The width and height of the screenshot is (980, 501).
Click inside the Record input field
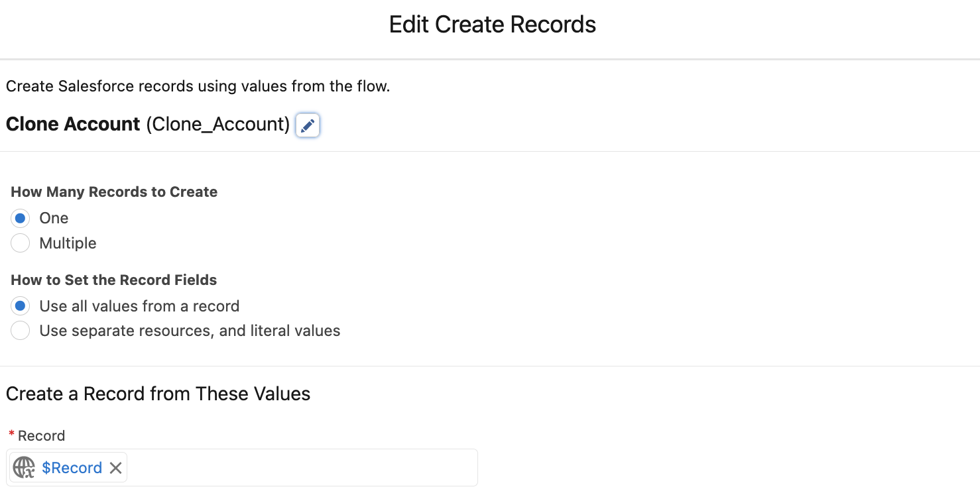[x=298, y=468]
